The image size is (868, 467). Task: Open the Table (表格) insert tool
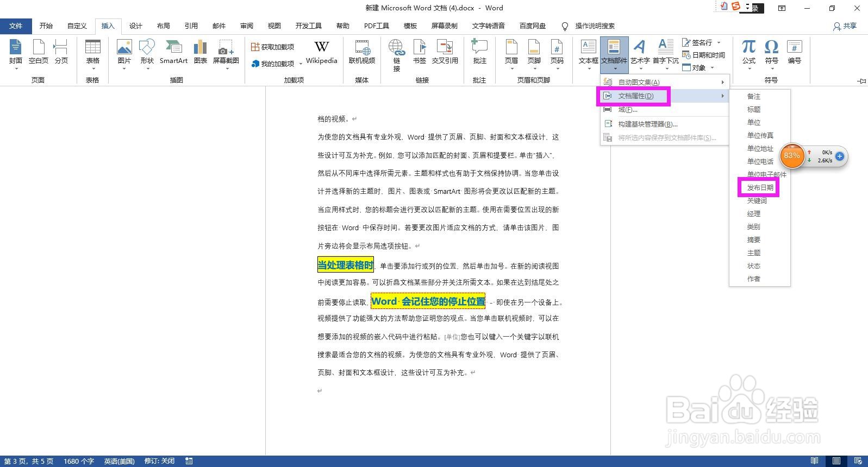tap(93, 54)
